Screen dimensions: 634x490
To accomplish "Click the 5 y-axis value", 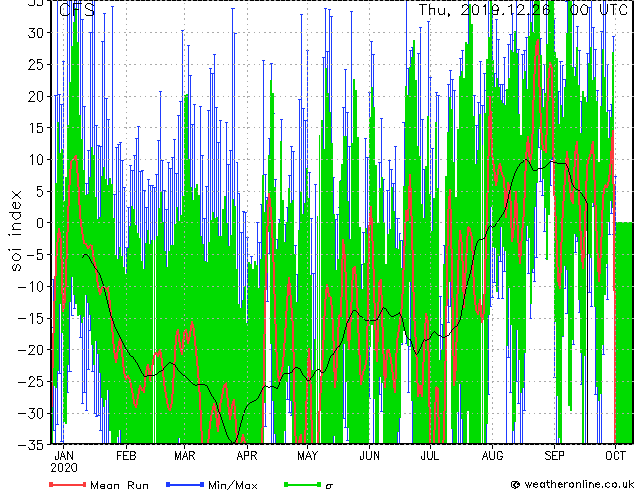I will click(41, 191).
